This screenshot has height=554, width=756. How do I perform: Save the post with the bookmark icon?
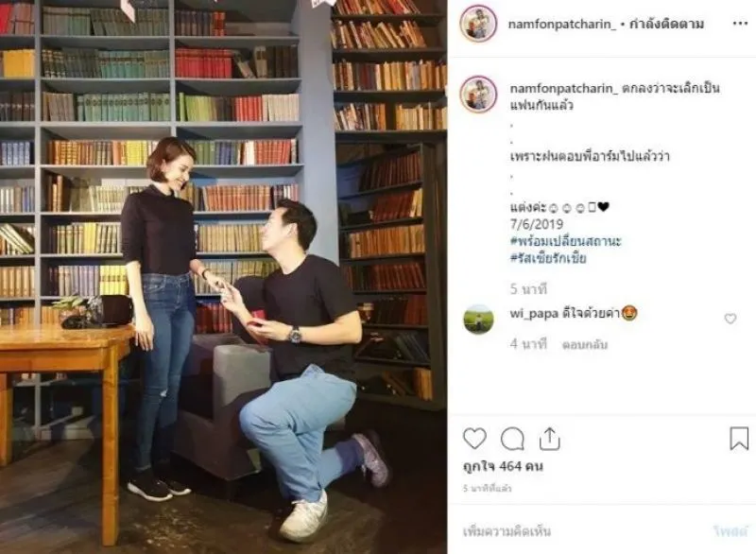[x=739, y=439]
